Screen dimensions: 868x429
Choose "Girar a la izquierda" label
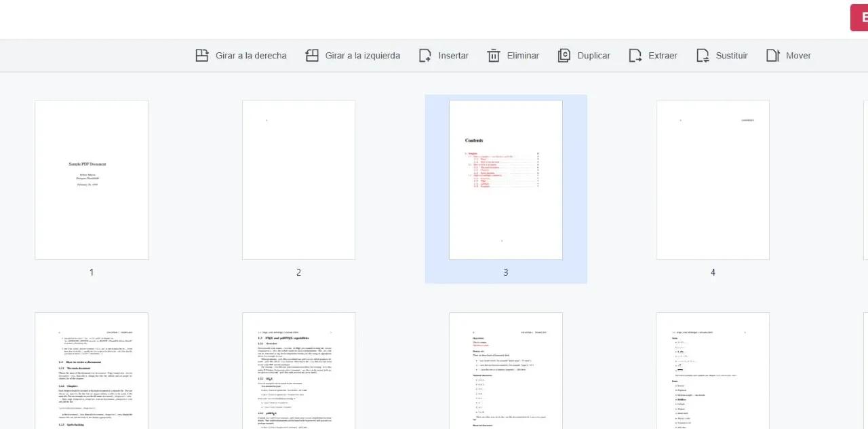363,56
